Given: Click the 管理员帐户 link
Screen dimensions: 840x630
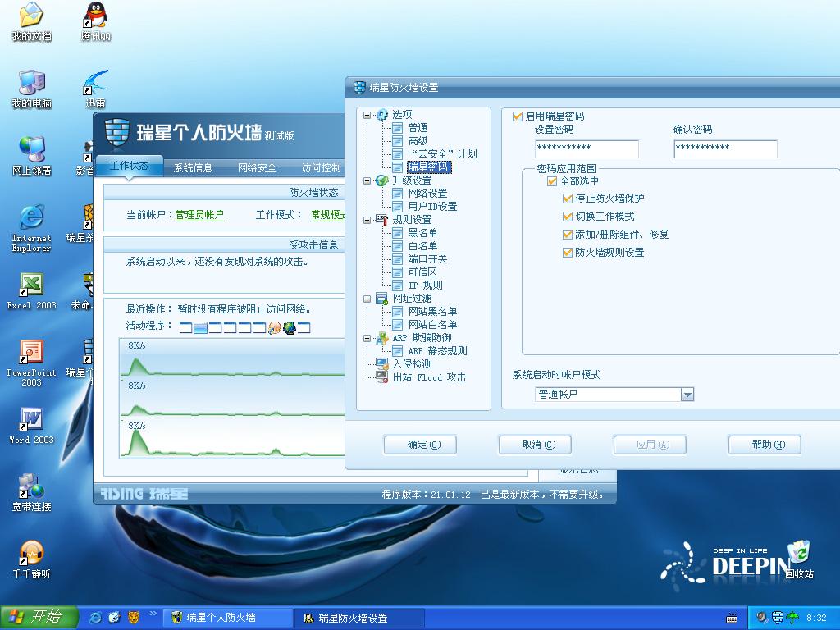Looking at the screenshot, I should pyautogui.click(x=199, y=215).
